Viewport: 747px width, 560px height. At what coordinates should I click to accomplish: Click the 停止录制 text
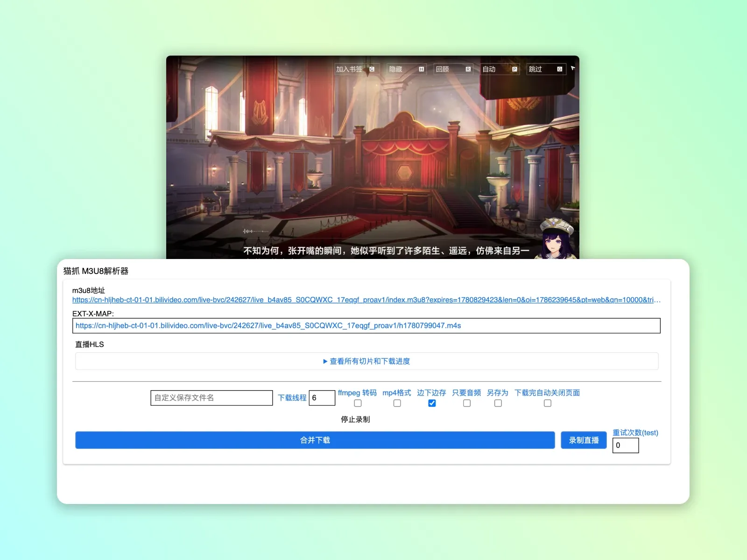(x=355, y=420)
